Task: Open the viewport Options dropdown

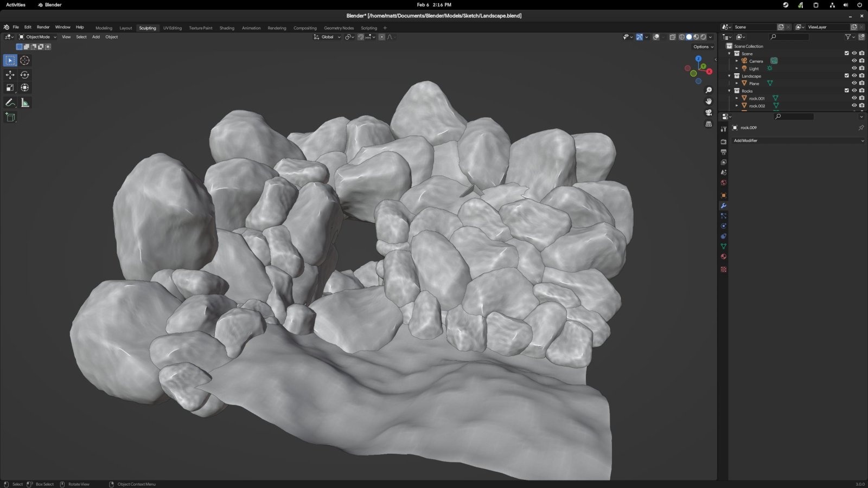Action: click(x=703, y=47)
